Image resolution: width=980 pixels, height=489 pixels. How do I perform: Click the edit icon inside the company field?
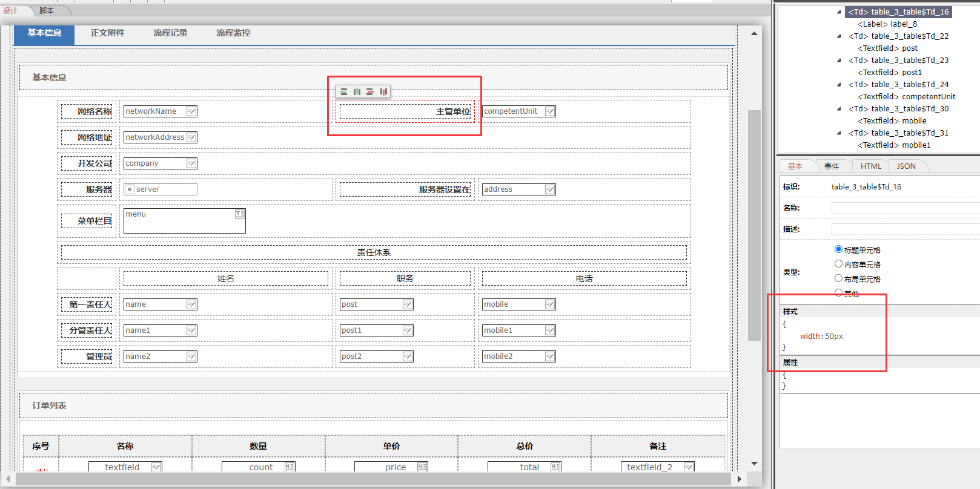[191, 163]
